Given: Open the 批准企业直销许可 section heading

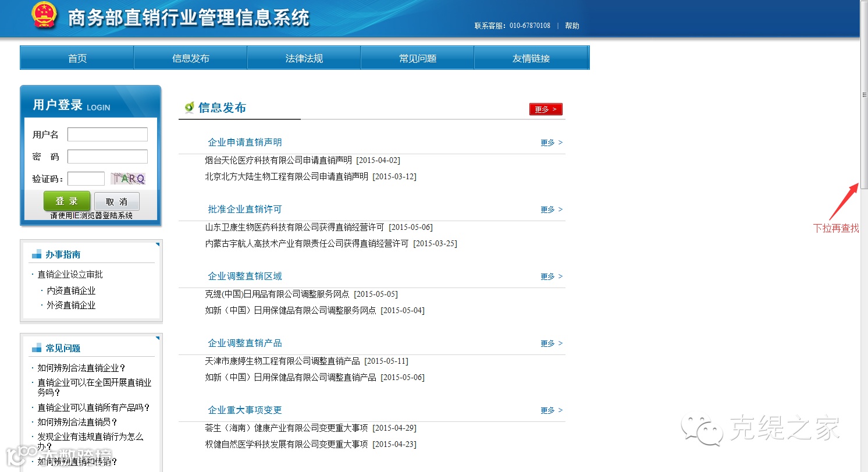Looking at the screenshot, I should coord(245,209).
